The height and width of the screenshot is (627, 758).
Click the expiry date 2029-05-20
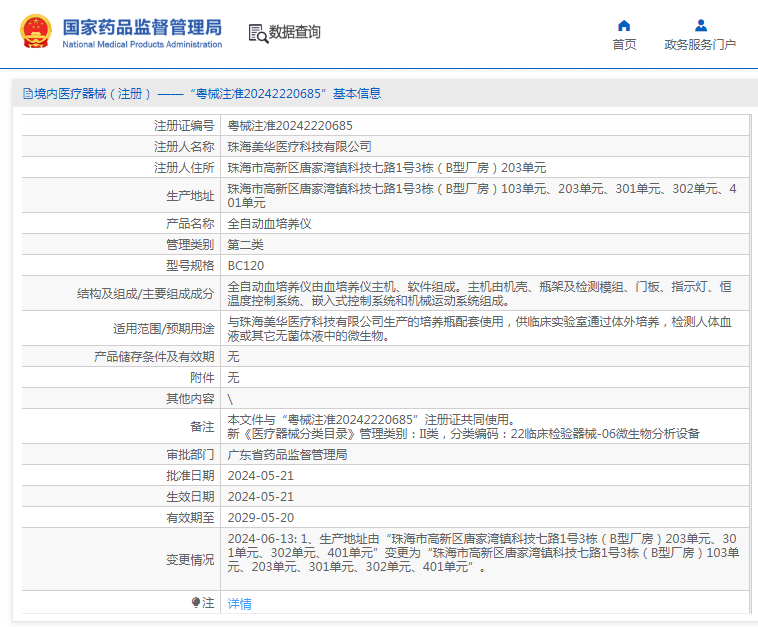[x=261, y=518]
